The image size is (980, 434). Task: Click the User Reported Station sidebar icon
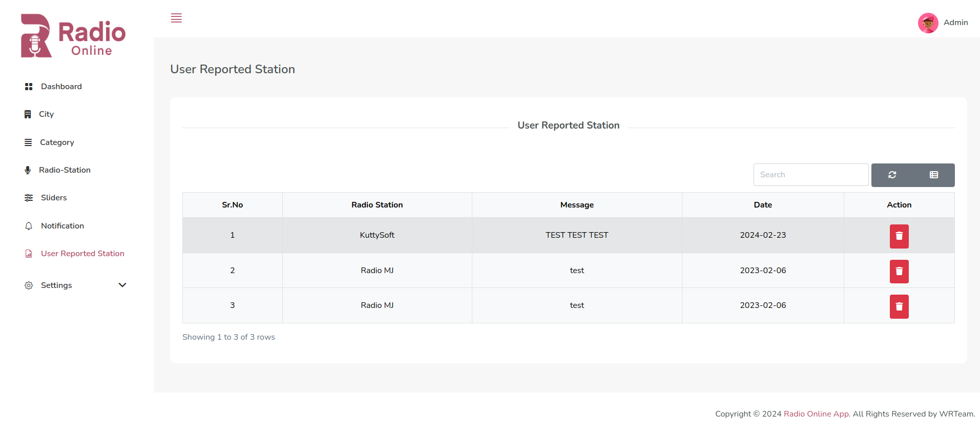[29, 254]
